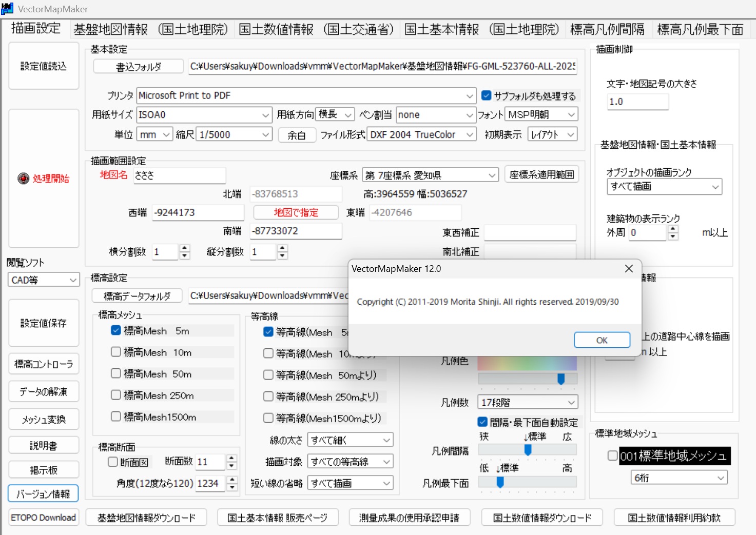Viewport: 756px width, 535px height.
Task: Increase the 横分割数 spinner value
Action: coord(185,248)
